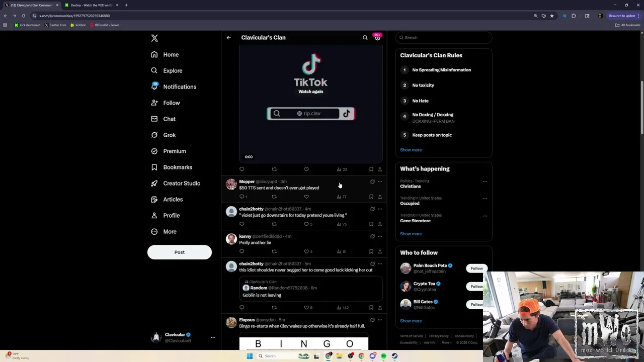Open the Terms of Service link
The height and width of the screenshot is (362, 644).
coord(411,336)
